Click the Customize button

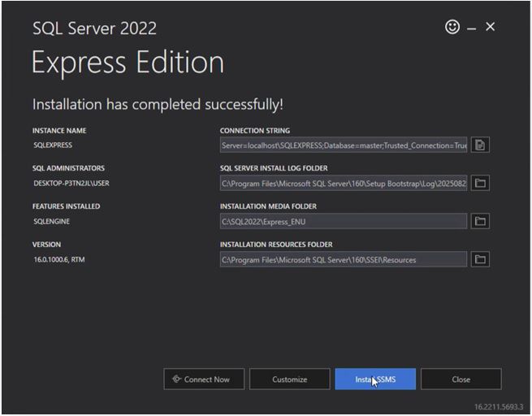(x=289, y=379)
